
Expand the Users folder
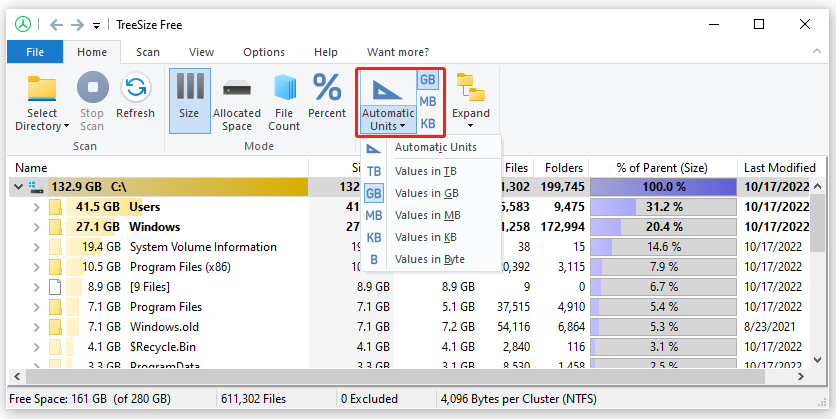(x=36, y=207)
